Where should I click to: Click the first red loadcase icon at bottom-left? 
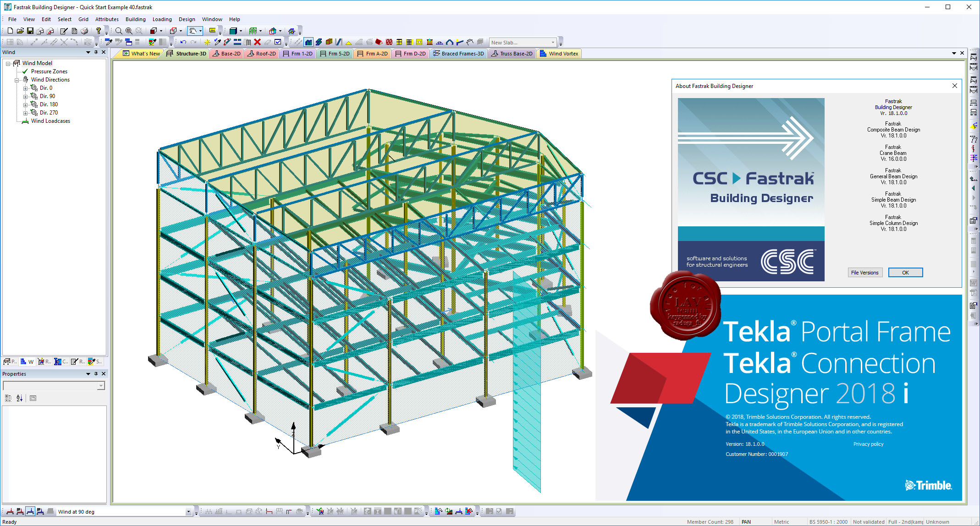tap(10, 511)
